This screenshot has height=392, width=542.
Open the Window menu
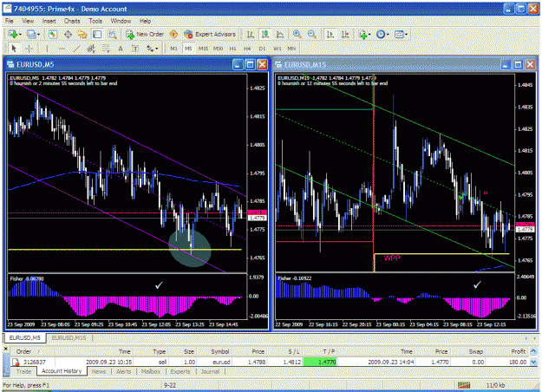(x=121, y=21)
